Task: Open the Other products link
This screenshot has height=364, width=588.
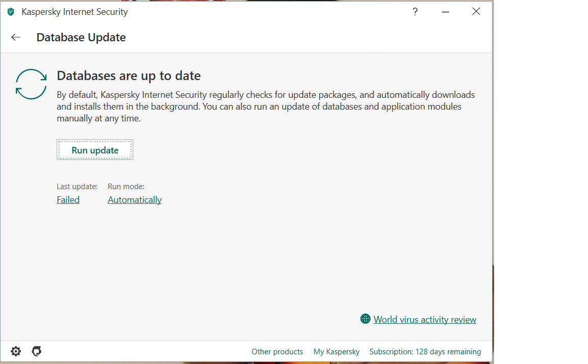Action: pos(277,352)
